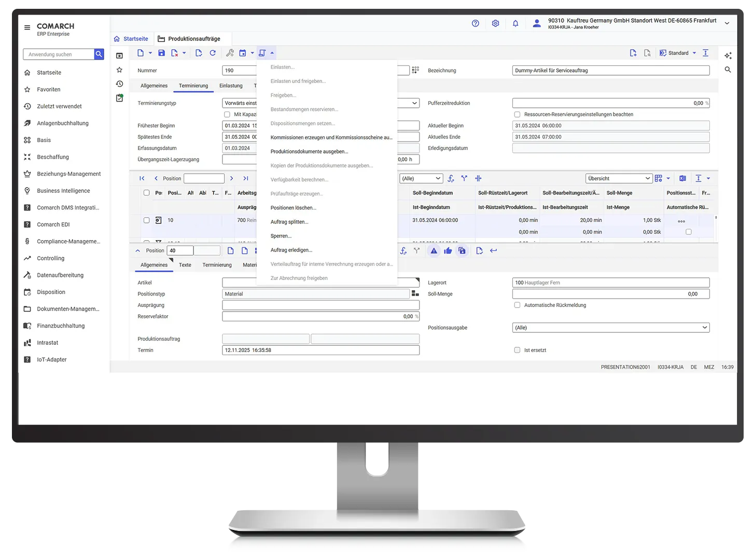Image resolution: width=754 pixels, height=560 pixels.
Task: Check the Automatische Rückmeldung checkbox
Action: [517, 305]
